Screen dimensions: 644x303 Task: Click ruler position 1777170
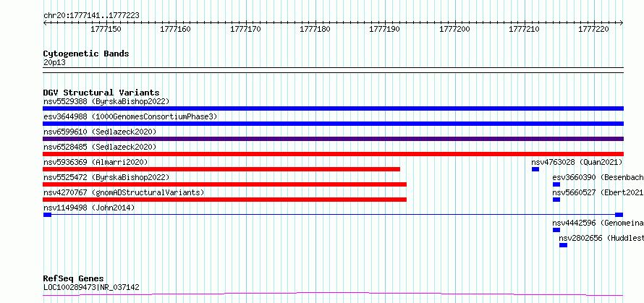(245, 29)
